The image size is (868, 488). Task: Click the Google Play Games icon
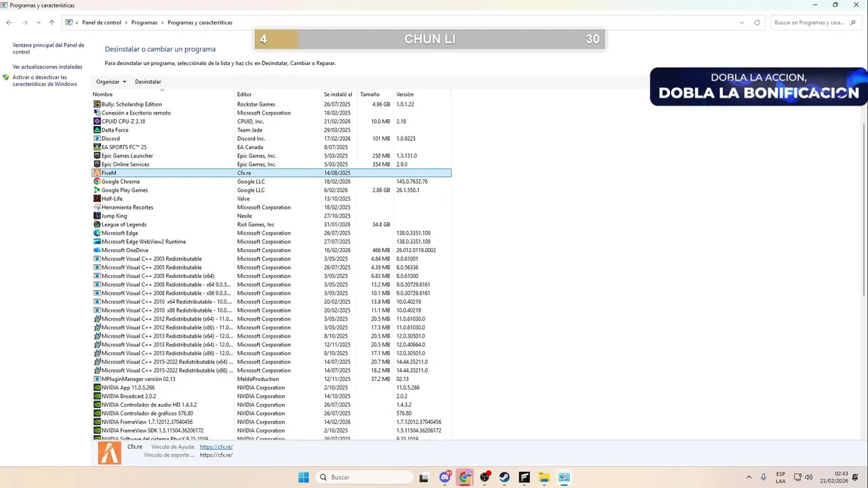97,190
